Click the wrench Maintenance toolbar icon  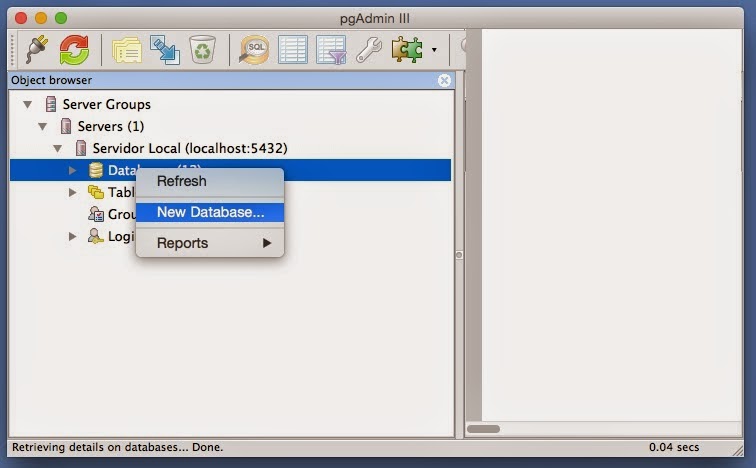click(x=369, y=50)
